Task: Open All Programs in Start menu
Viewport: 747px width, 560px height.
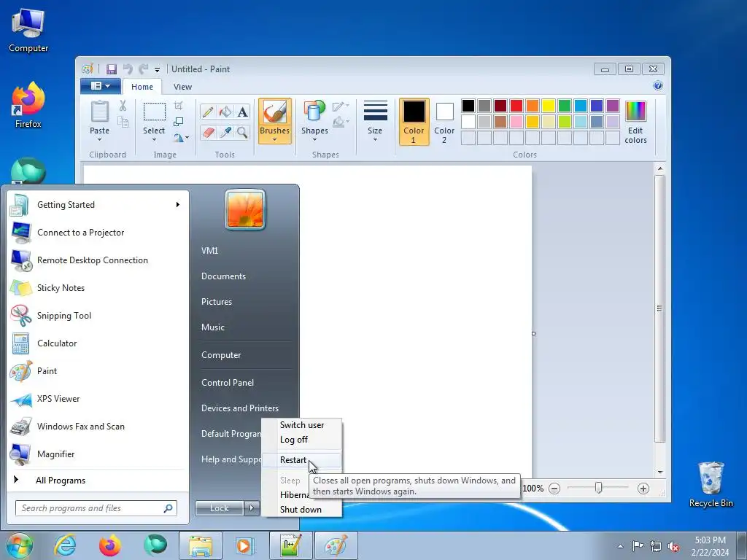Action: pyautogui.click(x=98, y=481)
